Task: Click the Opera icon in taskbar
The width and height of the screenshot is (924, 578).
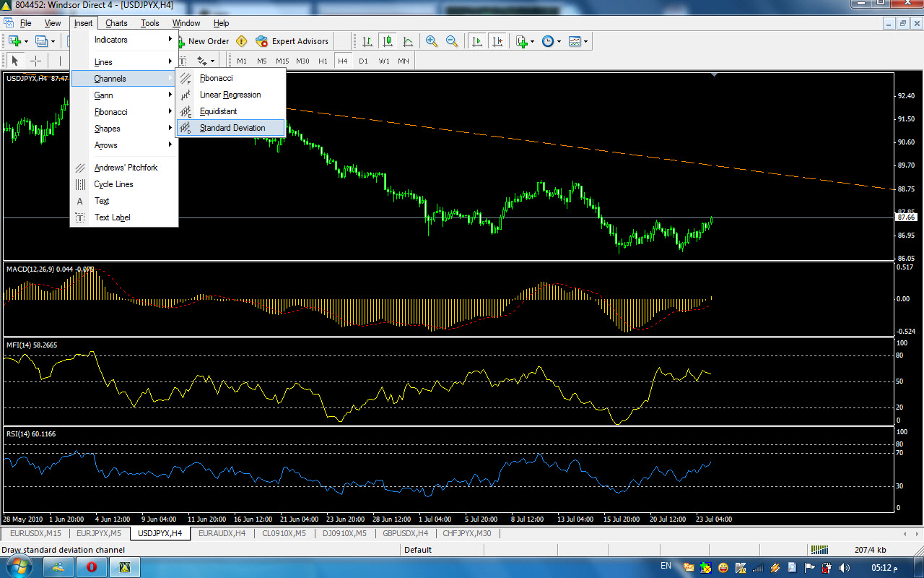Action: pyautogui.click(x=92, y=567)
